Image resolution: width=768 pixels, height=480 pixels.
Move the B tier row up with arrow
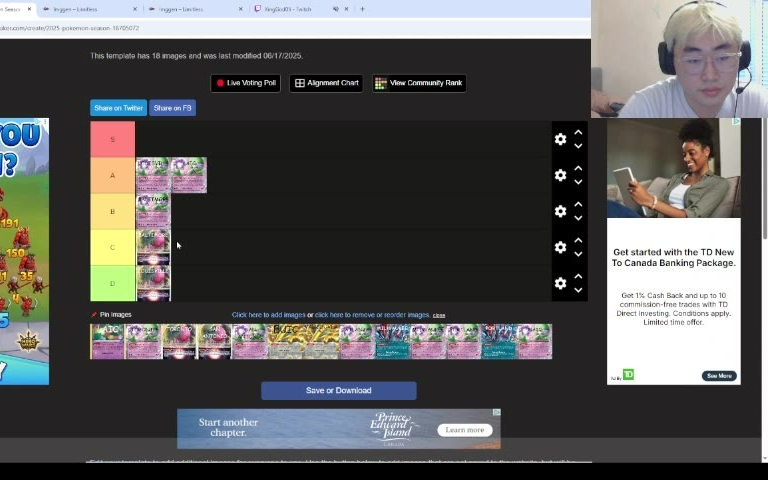pyautogui.click(x=578, y=204)
